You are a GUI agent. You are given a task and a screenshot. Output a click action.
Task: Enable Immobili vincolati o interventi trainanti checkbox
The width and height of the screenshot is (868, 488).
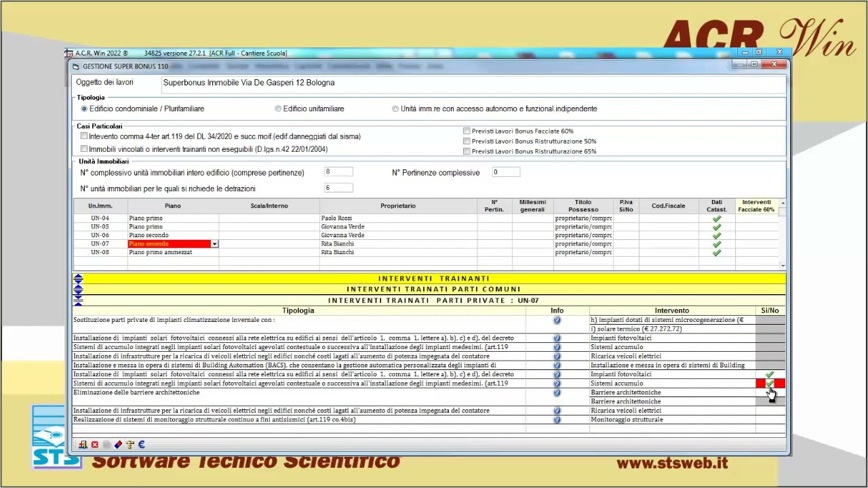pos(84,148)
